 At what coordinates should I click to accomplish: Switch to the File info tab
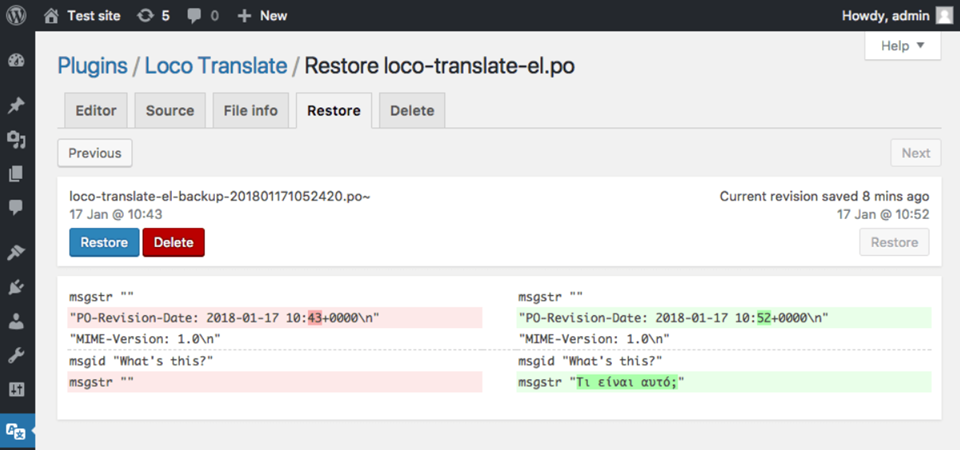click(x=250, y=111)
